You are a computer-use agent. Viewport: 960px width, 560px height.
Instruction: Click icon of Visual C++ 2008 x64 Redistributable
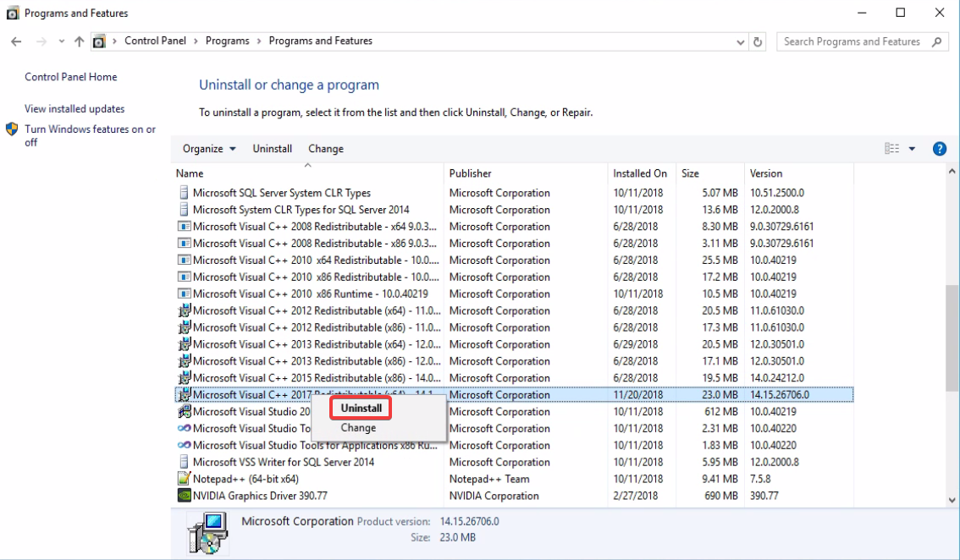click(x=184, y=226)
